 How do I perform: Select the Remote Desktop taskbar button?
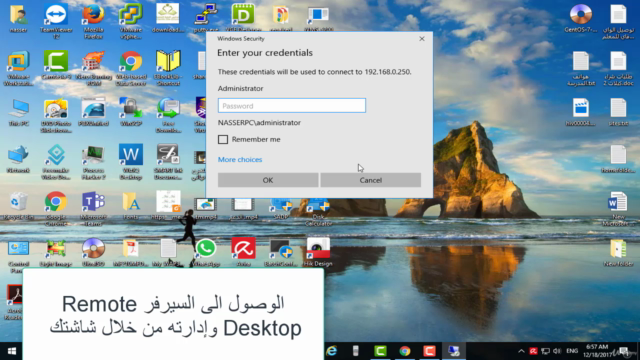(453, 351)
